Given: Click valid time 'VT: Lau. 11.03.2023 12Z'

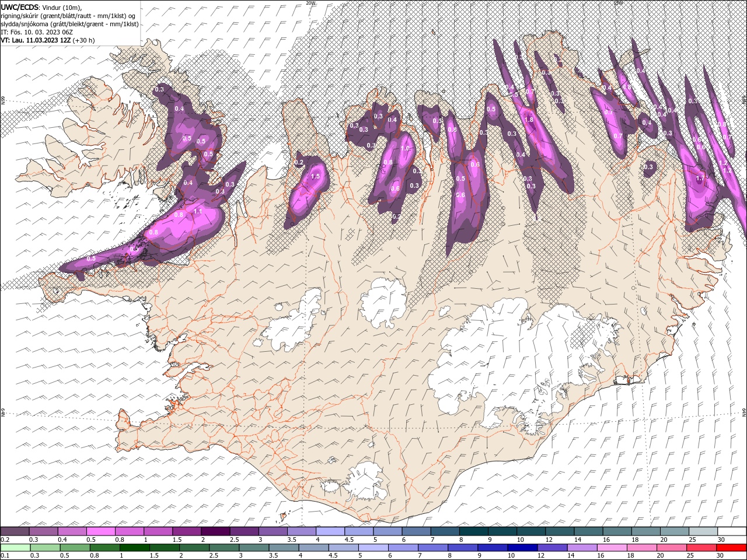Looking at the screenshot, I should click(36, 40).
